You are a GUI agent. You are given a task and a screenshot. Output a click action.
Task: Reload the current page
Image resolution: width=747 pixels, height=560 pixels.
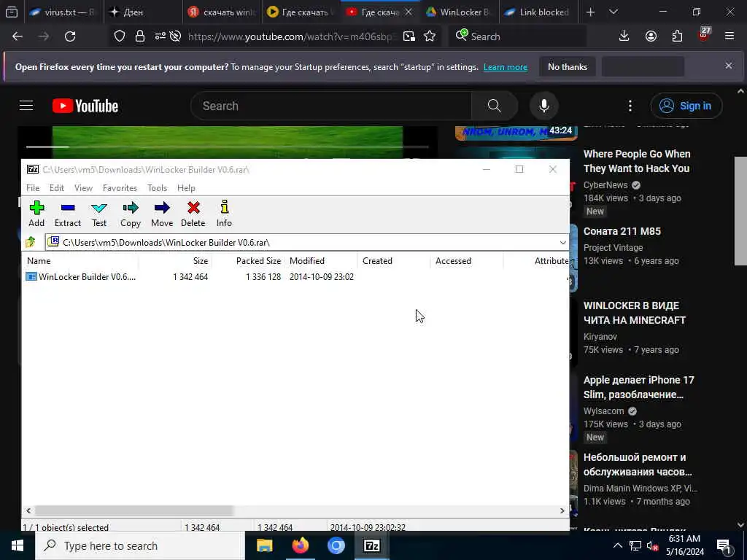[x=70, y=36]
